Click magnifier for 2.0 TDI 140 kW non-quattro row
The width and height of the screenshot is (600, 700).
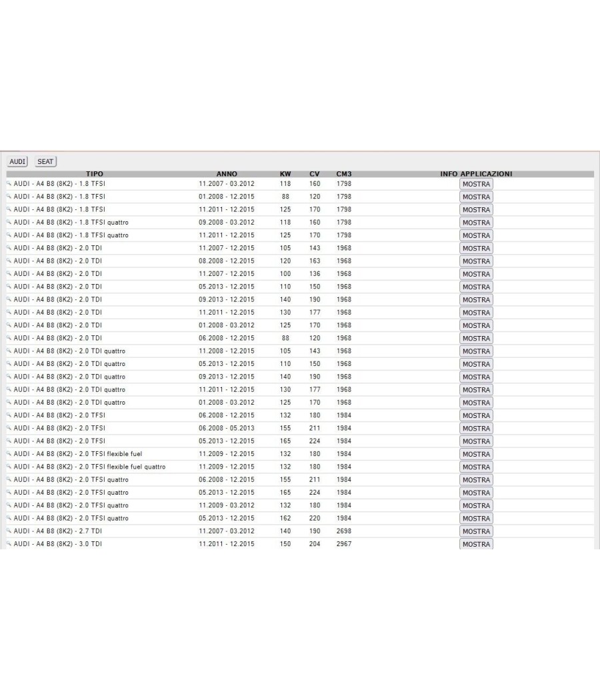tap(9, 299)
